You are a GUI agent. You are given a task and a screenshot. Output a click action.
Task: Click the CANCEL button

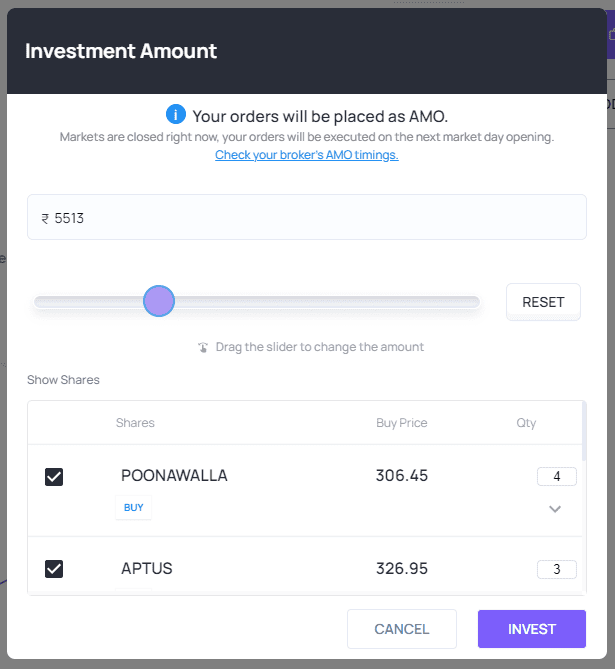pos(402,629)
